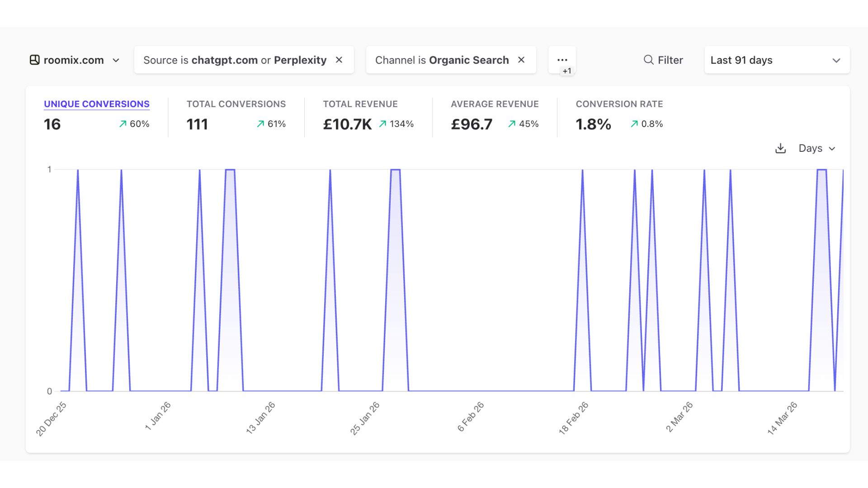
Task: Click the green trend arrow beside 60%
Action: pos(122,123)
